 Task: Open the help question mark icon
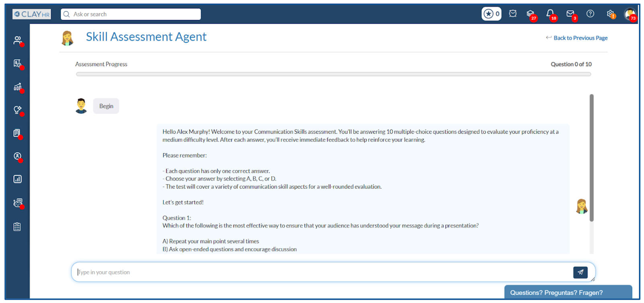click(x=590, y=14)
